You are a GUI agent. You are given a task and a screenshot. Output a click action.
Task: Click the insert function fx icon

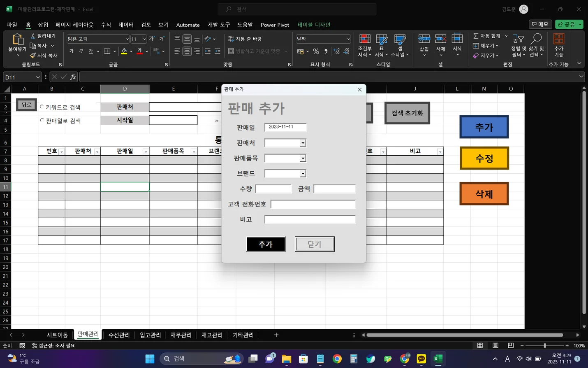[73, 77]
